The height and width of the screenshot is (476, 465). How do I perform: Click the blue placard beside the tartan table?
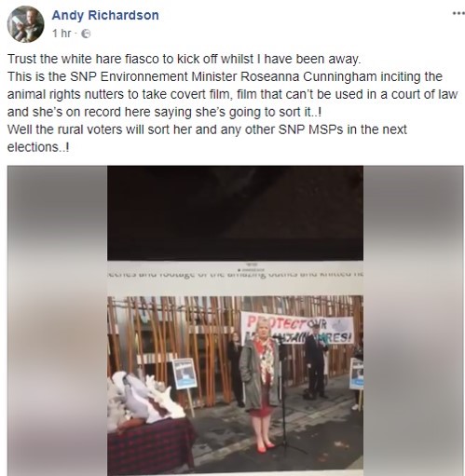click(x=185, y=374)
